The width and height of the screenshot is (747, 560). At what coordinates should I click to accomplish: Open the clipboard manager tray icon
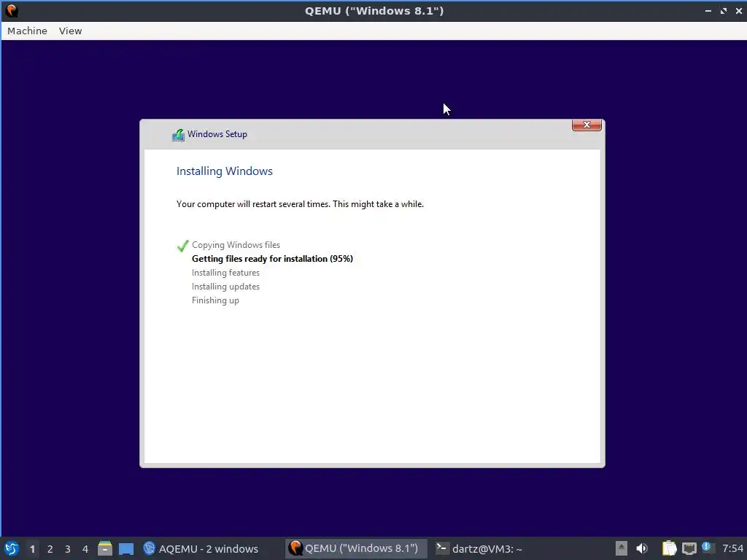click(x=669, y=548)
